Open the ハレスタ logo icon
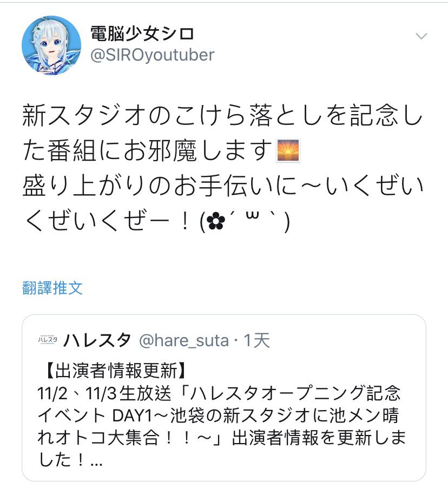The width and height of the screenshot is (448, 495). (x=48, y=339)
